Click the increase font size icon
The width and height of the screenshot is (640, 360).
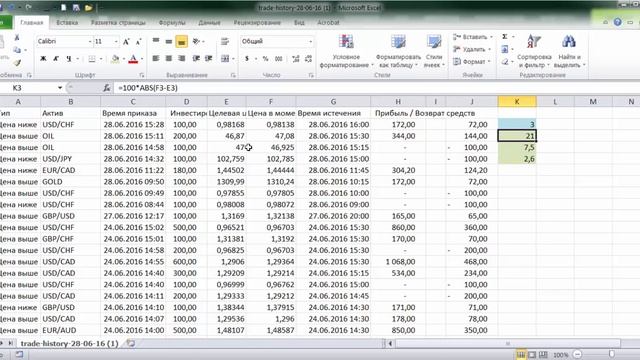click(126, 42)
